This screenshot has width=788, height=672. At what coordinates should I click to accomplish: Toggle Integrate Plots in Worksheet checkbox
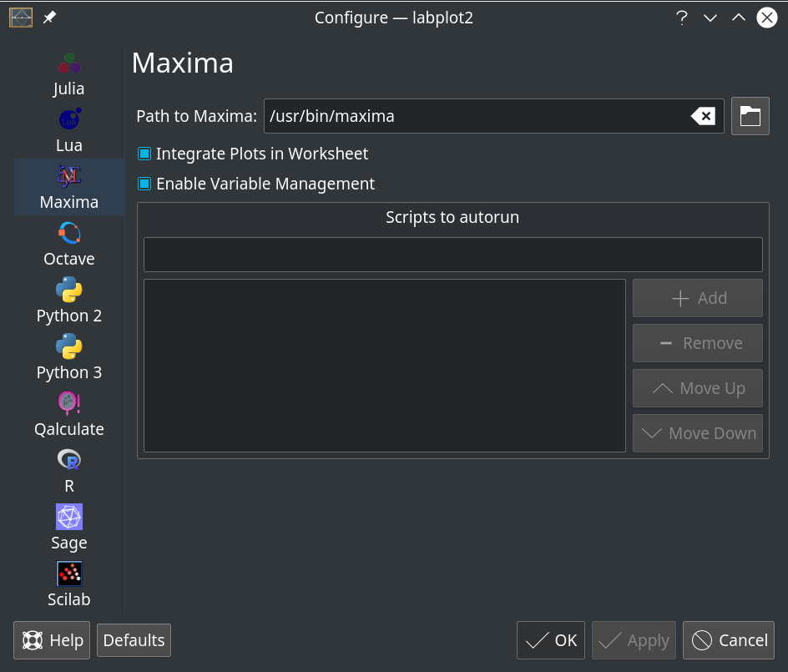(144, 154)
